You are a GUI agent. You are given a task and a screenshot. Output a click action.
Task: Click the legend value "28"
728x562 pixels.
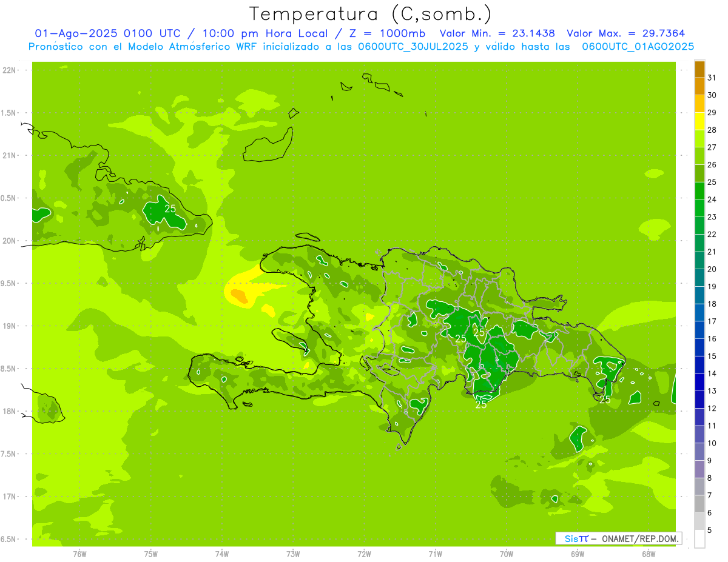[x=712, y=130]
